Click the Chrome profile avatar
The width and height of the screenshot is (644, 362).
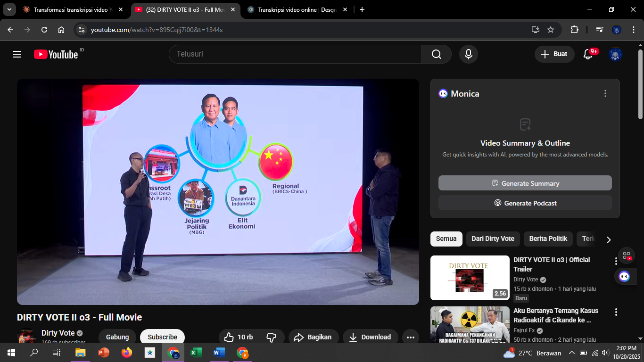click(x=617, y=30)
